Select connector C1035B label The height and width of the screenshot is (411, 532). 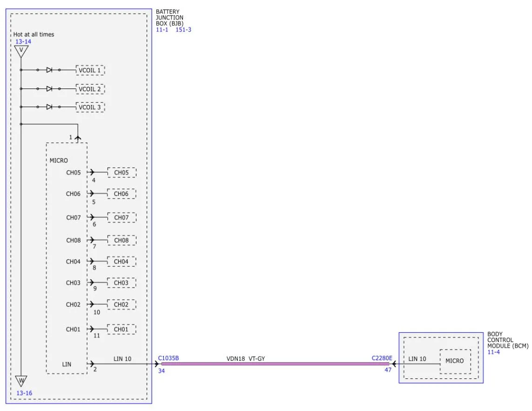[x=168, y=358]
